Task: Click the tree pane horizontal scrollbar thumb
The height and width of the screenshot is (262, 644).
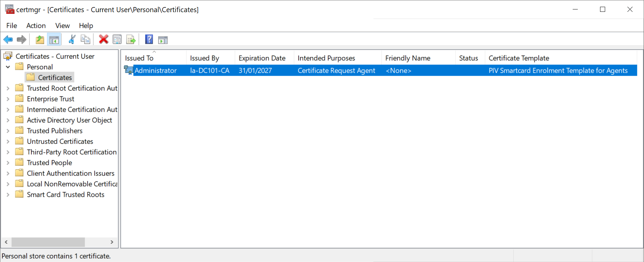Action: [x=48, y=242]
